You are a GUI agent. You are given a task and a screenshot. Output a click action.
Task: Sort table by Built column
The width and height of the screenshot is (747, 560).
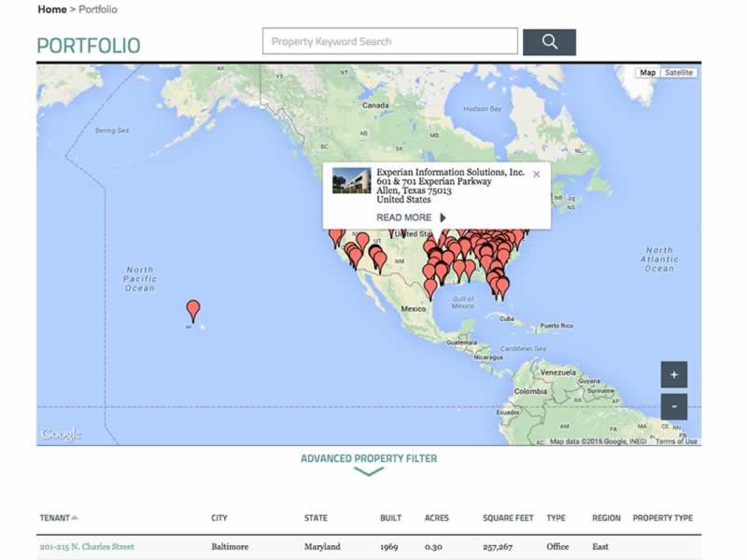[x=390, y=518]
